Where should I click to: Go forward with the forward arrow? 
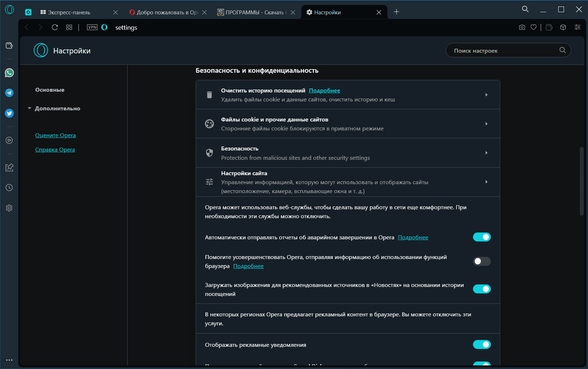pyautogui.click(x=40, y=27)
